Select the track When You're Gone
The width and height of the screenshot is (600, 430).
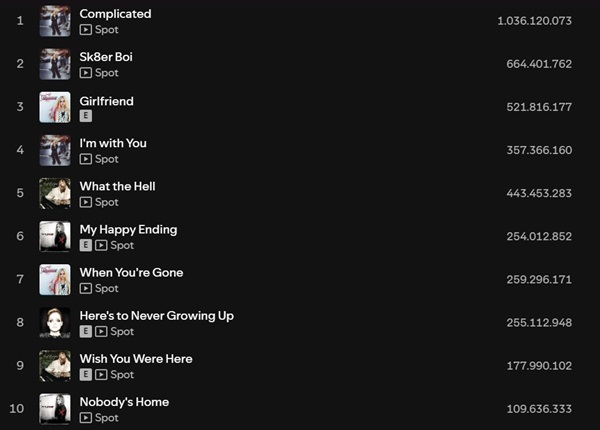tap(131, 273)
